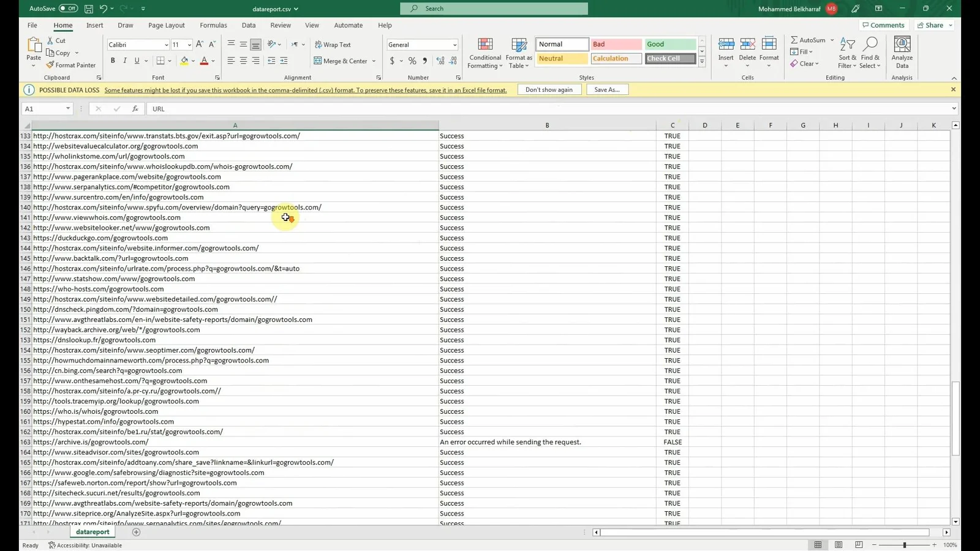The height and width of the screenshot is (551, 980).
Task: Click the data loss warning link
Action: [x=305, y=90]
